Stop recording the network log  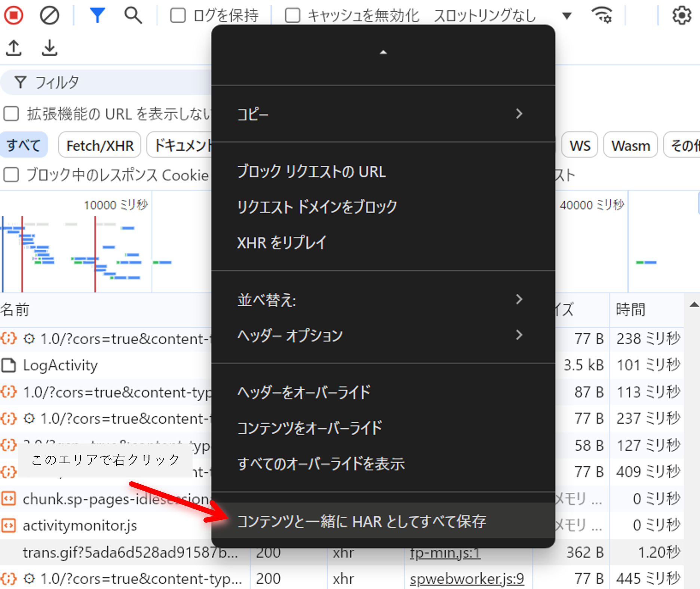pos(13,15)
